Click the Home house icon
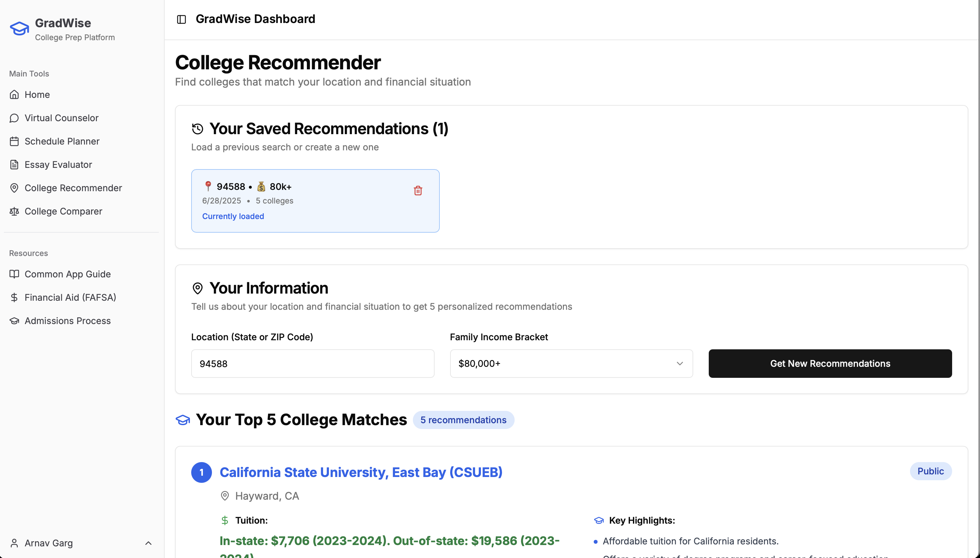This screenshot has height=558, width=980. (x=14, y=95)
